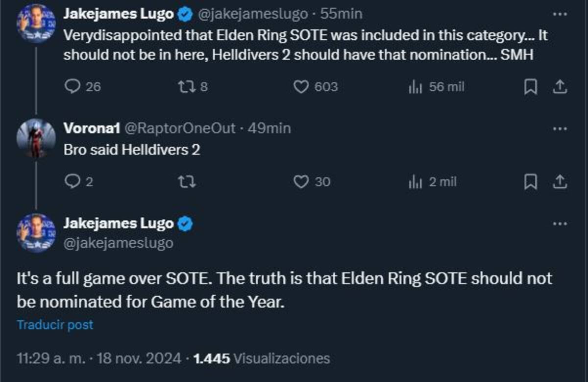Open Vorona1's profile avatar
The height and width of the screenshot is (382, 588).
[x=36, y=138]
